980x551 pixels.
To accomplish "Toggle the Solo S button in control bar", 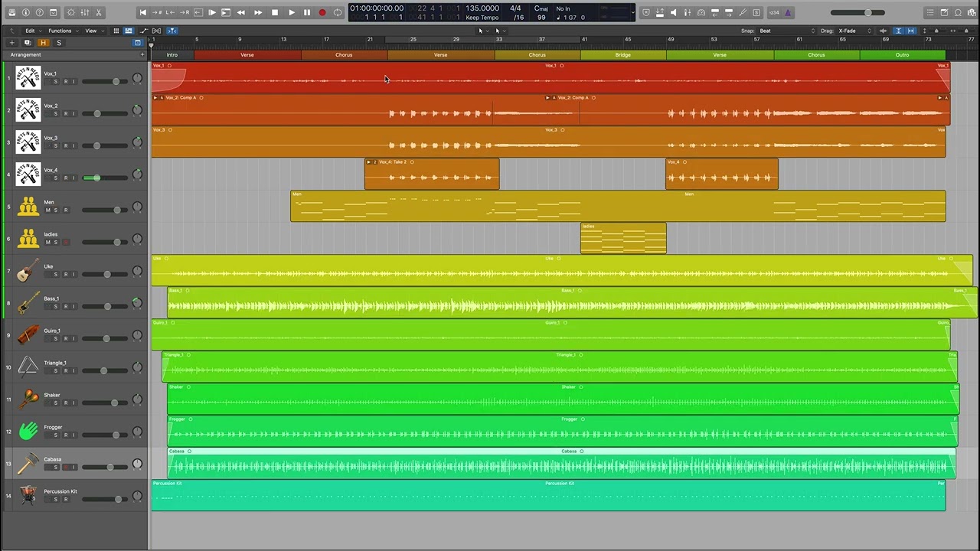I will click(x=756, y=12).
